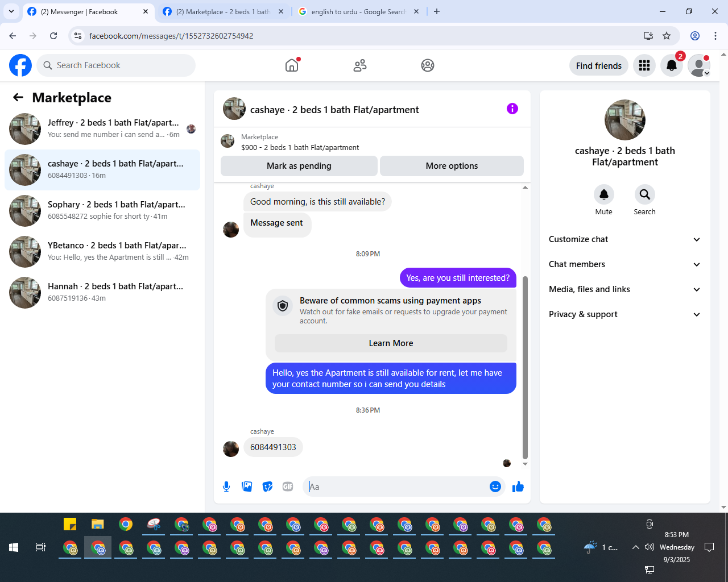Viewport: 728px width, 582px height.
Task: Open account profile menu
Action: click(699, 65)
